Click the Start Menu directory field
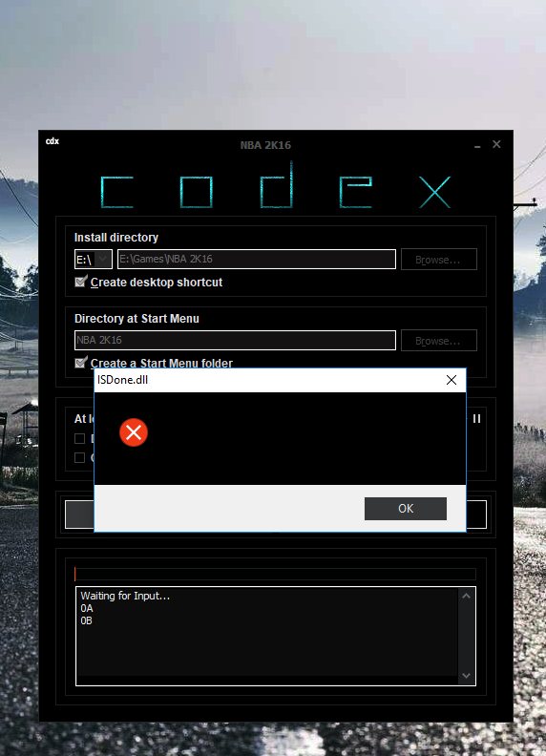This screenshot has width=546, height=756. [236, 341]
